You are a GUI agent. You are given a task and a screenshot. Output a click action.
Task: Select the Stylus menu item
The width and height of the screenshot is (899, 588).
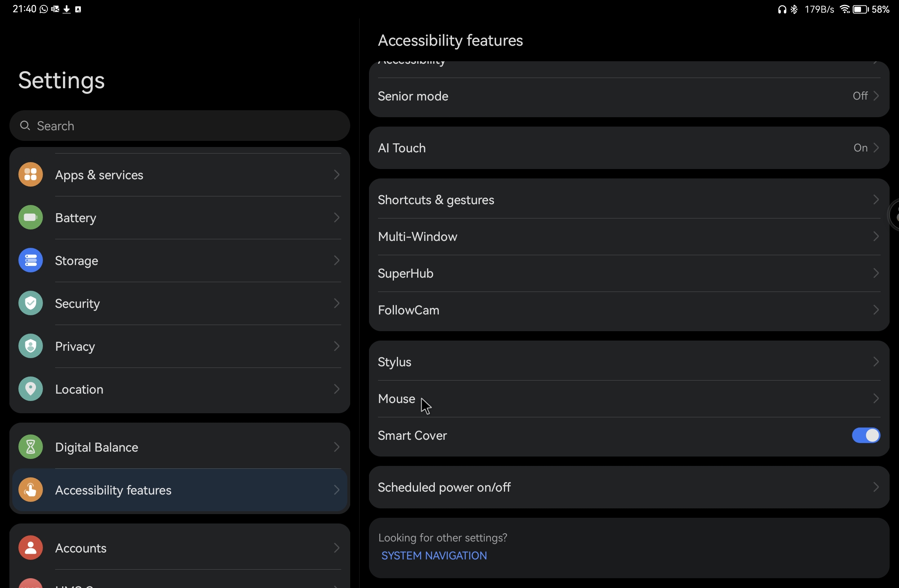coord(629,362)
